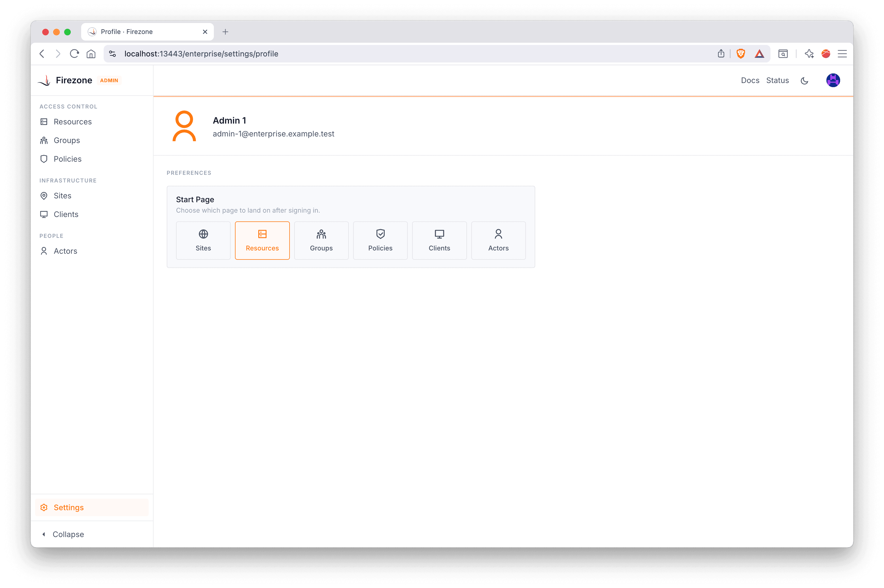
Task: Click the Policies shield icon in sidebar
Action: 44,159
